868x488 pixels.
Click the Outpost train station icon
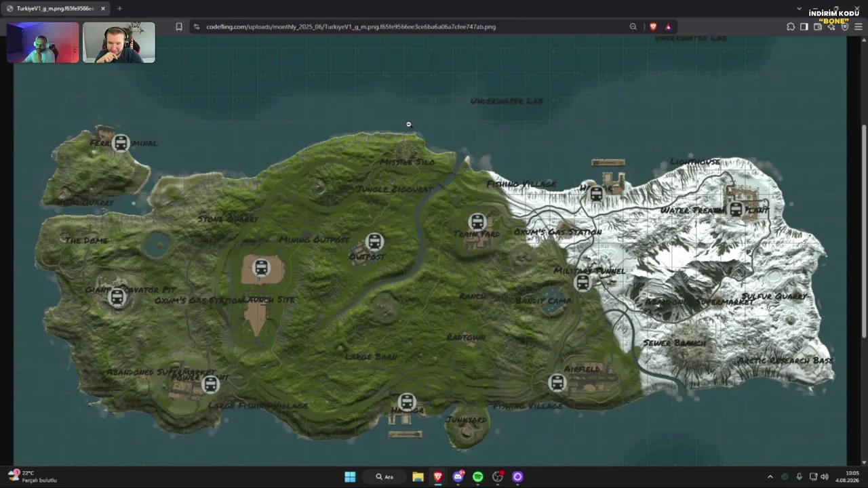[x=374, y=241]
